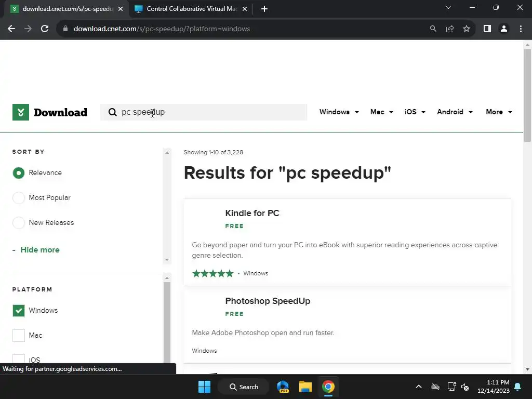Open File Explorer from the taskbar
Image resolution: width=532 pixels, height=399 pixels.
[x=305, y=387]
